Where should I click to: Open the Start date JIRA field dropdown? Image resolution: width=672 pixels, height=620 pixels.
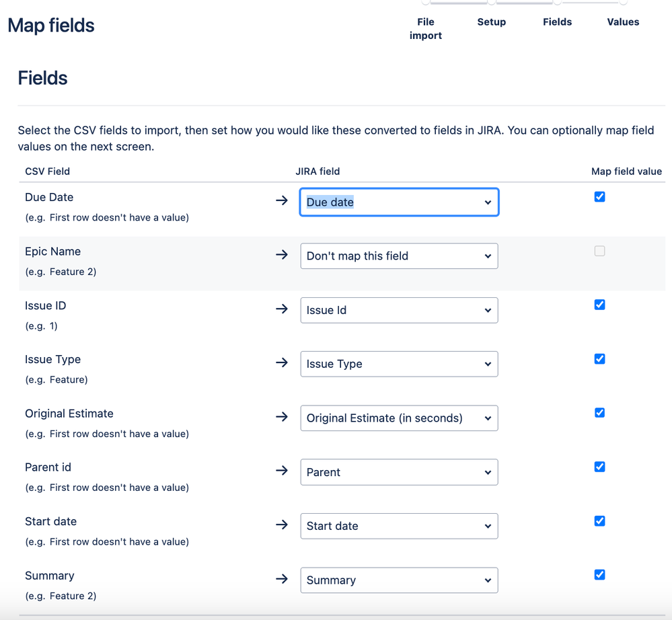point(399,526)
